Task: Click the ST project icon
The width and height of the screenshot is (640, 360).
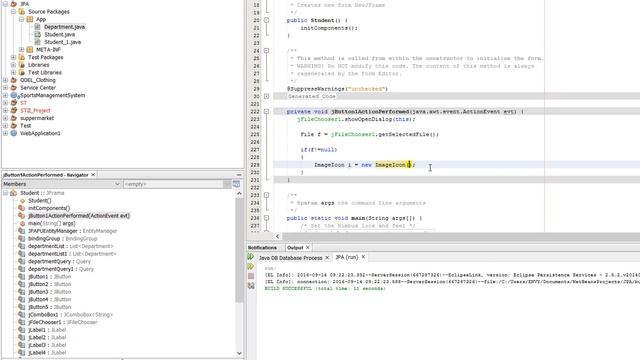Action: (x=13, y=103)
